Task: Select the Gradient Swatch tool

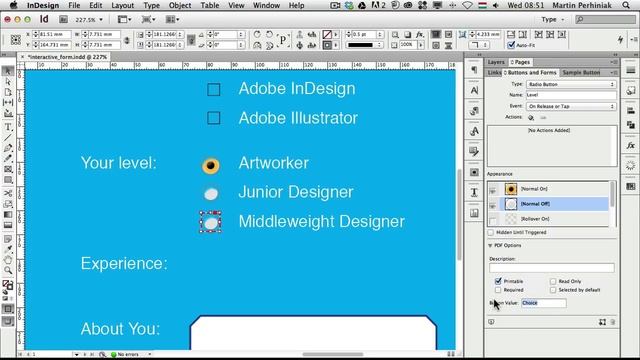Action: [x=8, y=215]
